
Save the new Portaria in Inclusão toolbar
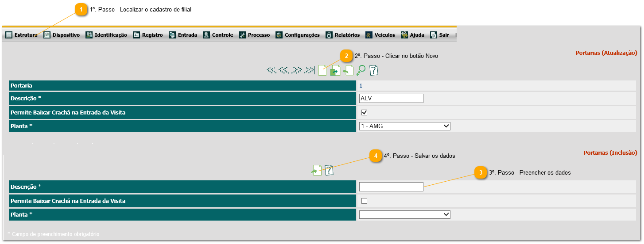tap(316, 170)
